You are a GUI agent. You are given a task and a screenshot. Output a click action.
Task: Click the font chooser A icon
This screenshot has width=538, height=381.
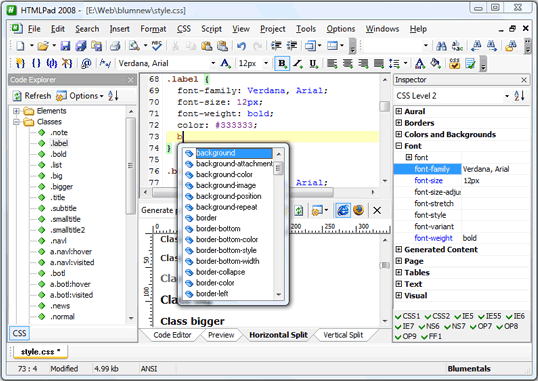[225, 64]
